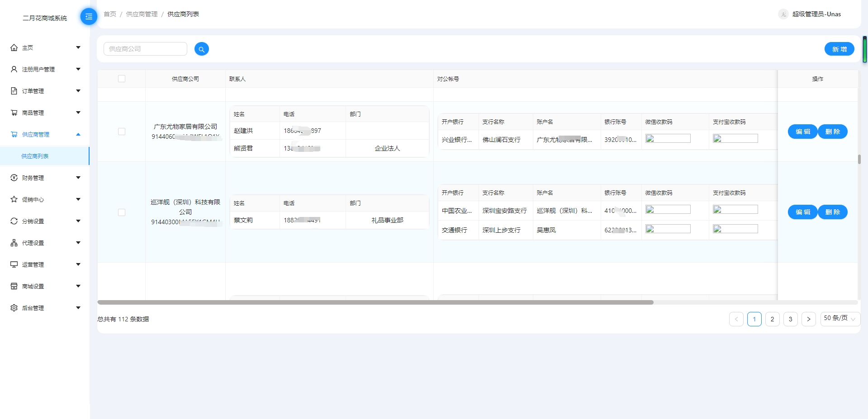Click the monitor icon beside 运营管理
This screenshot has width=868, height=419.
[14, 264]
